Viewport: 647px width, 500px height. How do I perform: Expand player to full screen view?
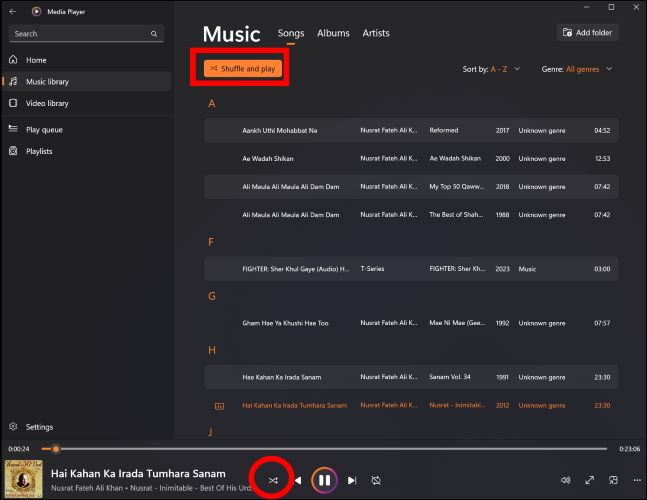pos(589,480)
